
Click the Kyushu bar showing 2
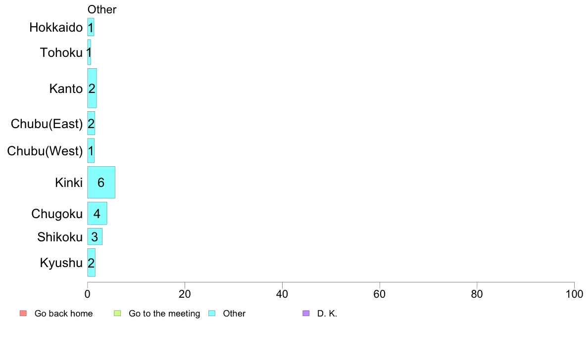click(91, 263)
